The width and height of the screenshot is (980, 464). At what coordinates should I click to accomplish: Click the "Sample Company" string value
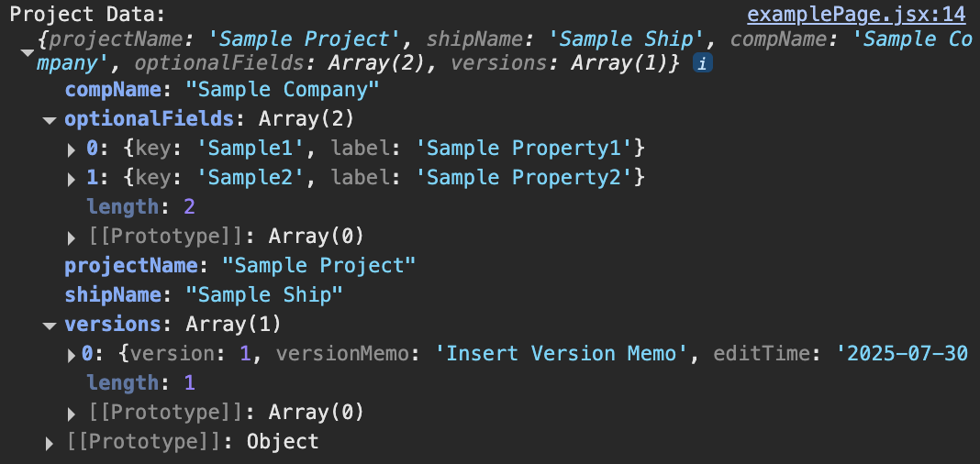pos(283,90)
